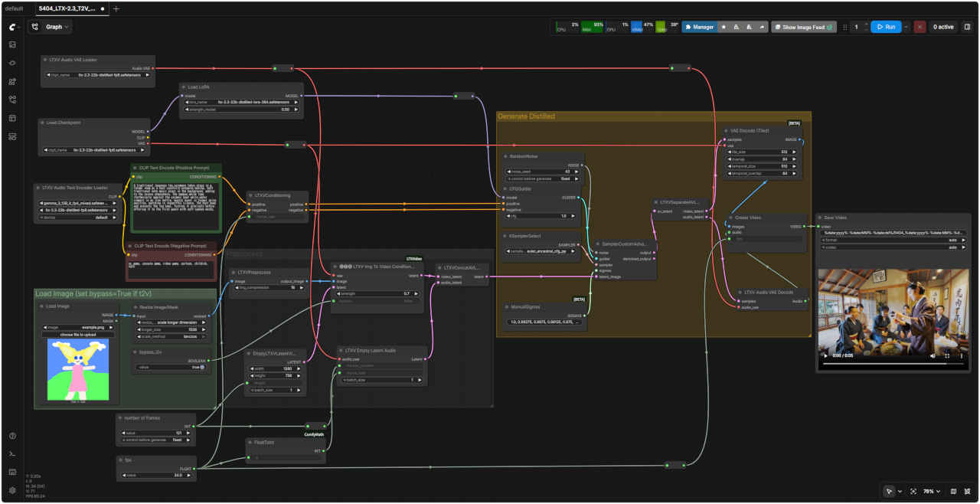The image size is (980, 504).
Task: Collapse the Load LoRA node via title dot
Action: point(184,87)
